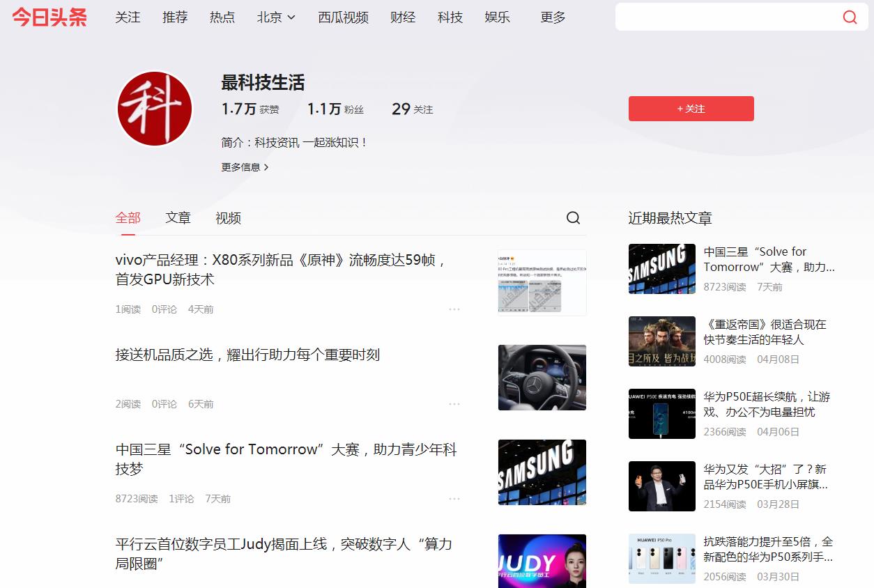Screen dimensions: 874x588
Task: Click the 4008阅读 count
Action: pyautogui.click(x=725, y=359)
